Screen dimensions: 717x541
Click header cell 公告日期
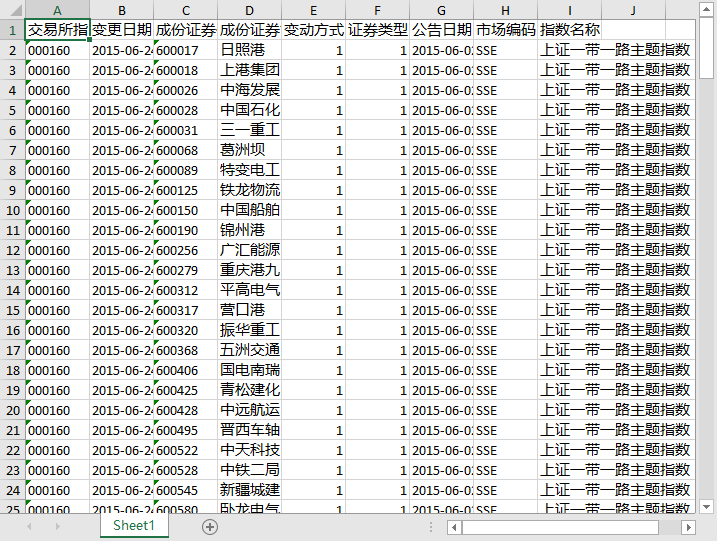[x=442, y=30]
